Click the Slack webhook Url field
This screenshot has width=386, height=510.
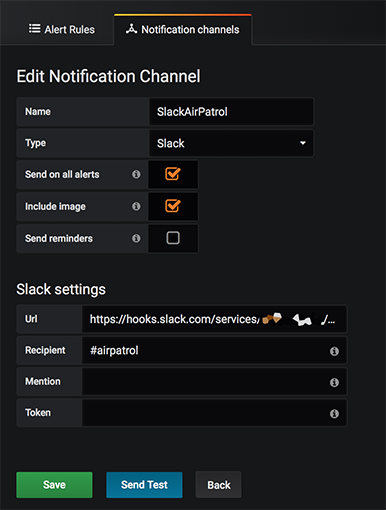click(214, 319)
